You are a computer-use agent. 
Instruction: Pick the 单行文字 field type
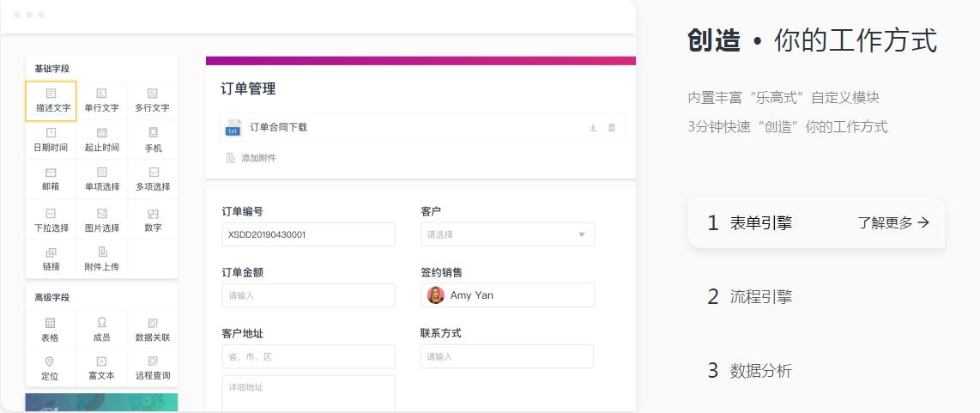(101, 100)
